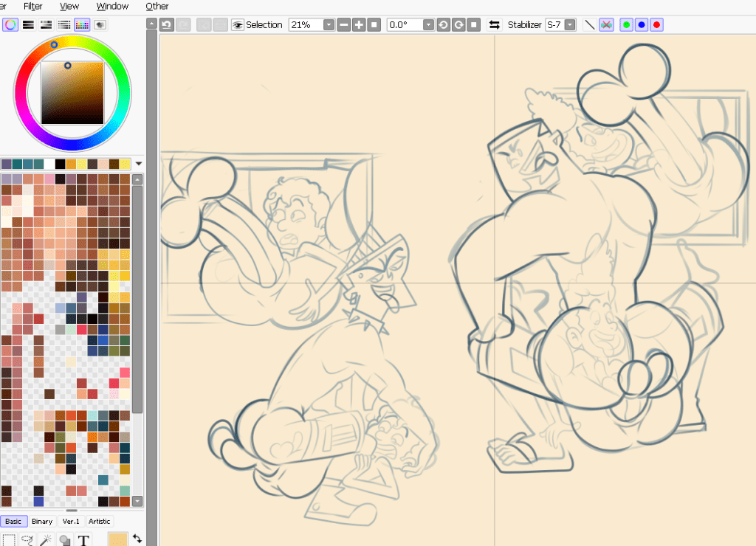
Task: Rotate the view counterclockwise
Action: tap(443, 24)
